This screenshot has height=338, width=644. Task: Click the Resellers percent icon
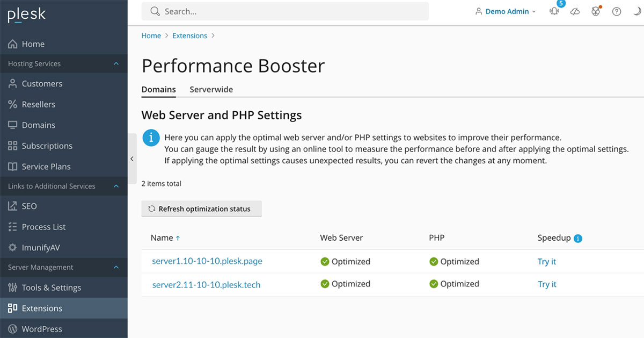pos(13,104)
